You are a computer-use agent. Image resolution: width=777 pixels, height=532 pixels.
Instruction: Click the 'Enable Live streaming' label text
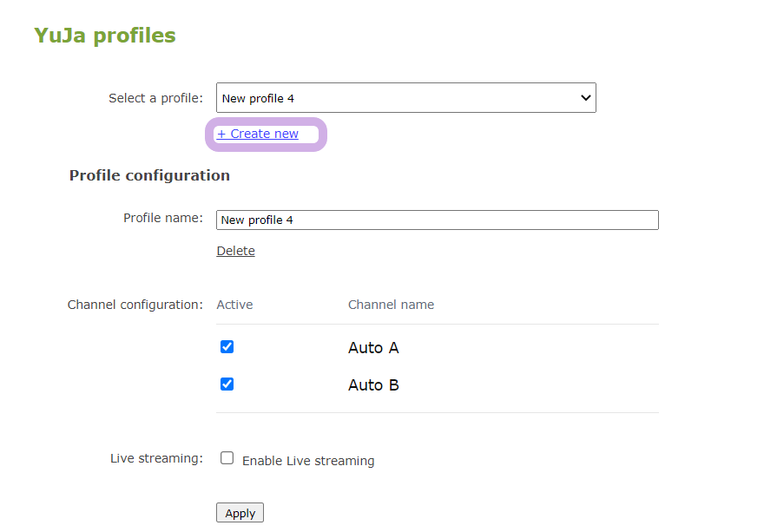[x=308, y=461]
